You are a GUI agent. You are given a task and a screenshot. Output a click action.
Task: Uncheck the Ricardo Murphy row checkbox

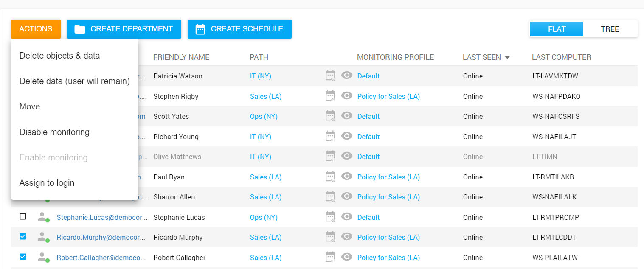pyautogui.click(x=23, y=237)
